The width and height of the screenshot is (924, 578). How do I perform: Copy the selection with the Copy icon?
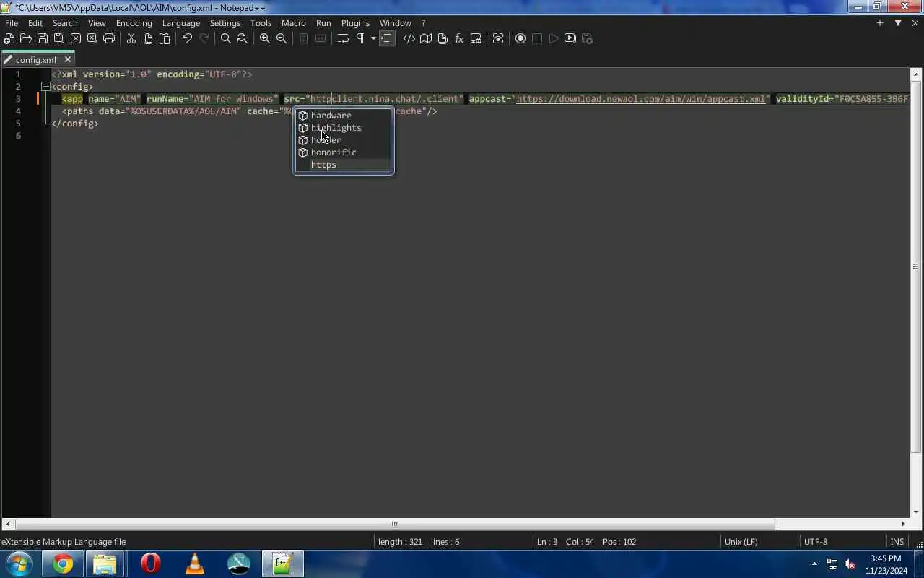[148, 38]
